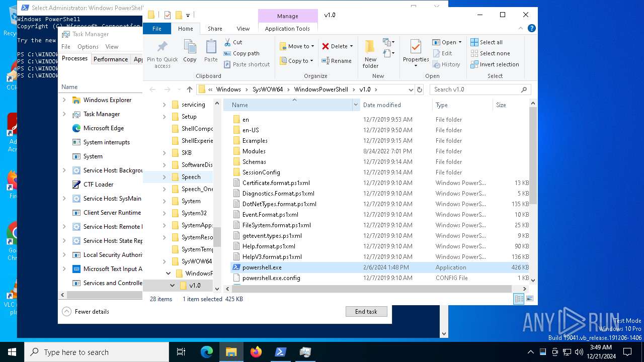Viewport: 644px width, 362px height.
Task: Collapse the ribbon with chevron
Action: click(x=522, y=29)
